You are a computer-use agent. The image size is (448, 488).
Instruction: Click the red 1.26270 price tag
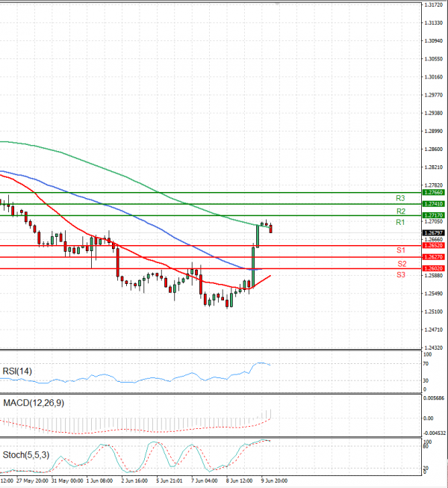(433, 257)
